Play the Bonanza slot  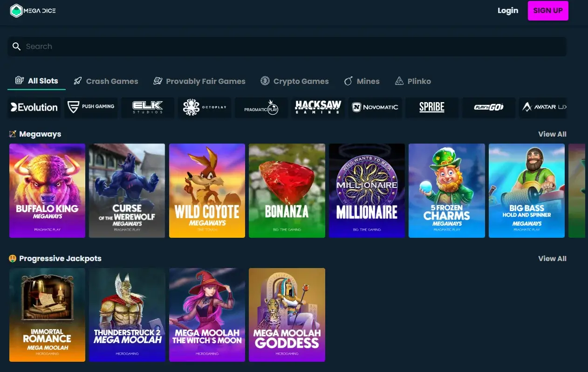(x=287, y=191)
